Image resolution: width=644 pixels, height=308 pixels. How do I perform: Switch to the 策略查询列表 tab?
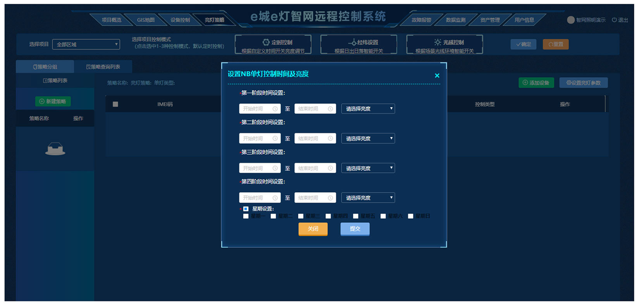coord(103,67)
